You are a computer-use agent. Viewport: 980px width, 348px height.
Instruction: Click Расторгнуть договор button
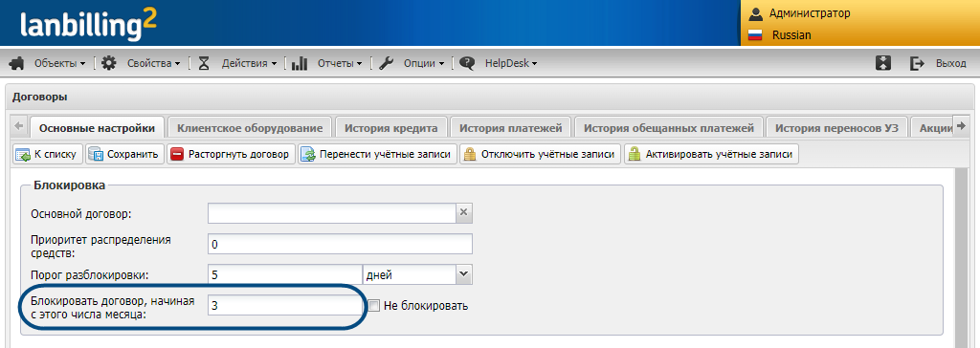coord(231,154)
